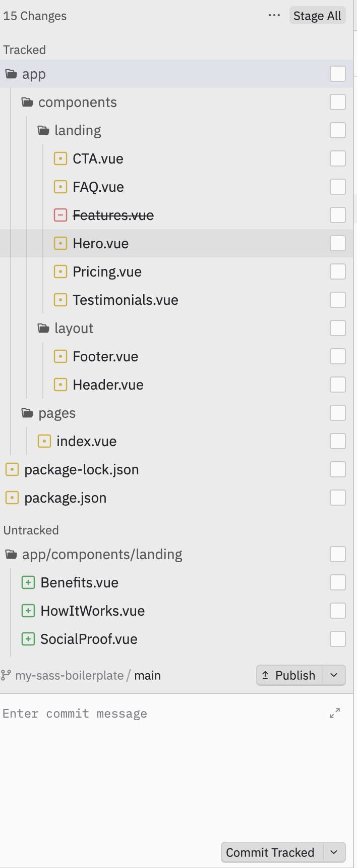The height and width of the screenshot is (868, 357).
Task: Open the Publish dropdown arrow
Action: [x=334, y=675]
